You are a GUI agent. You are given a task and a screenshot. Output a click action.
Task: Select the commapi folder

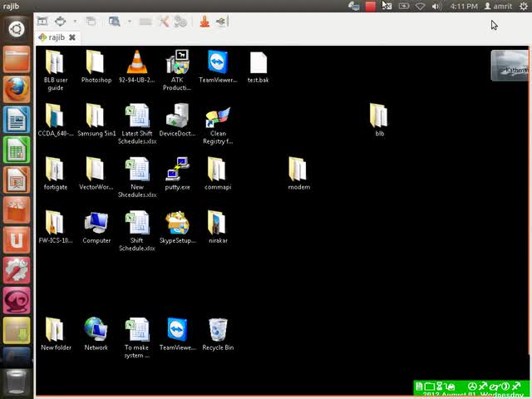click(218, 173)
